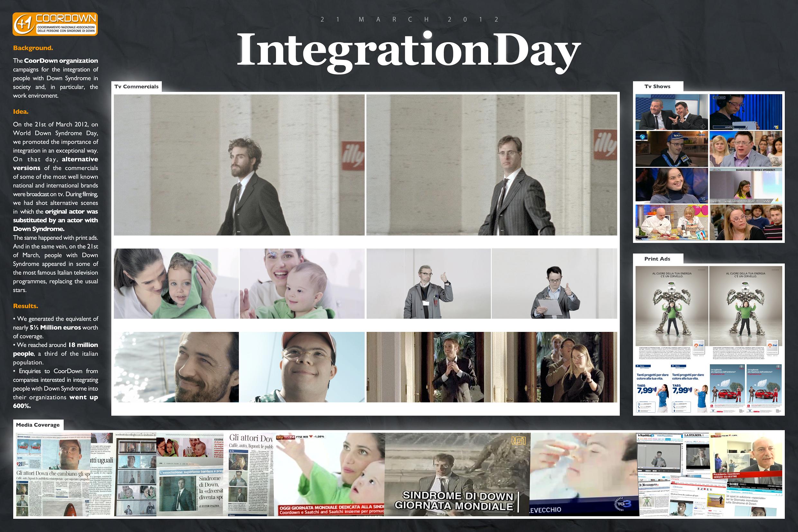Open the second 'TAEG 7,99' bank print ad
This screenshot has width=798, height=532.
690,389
